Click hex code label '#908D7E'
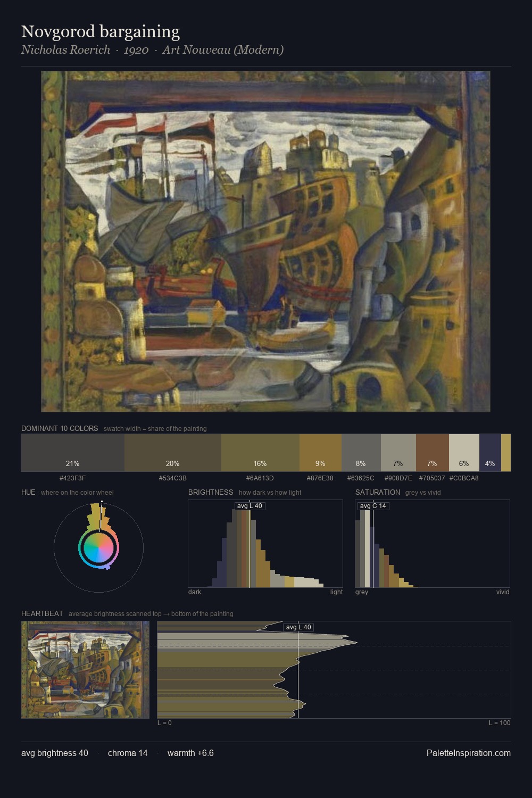Viewport: 532px width, 798px height. coord(398,478)
